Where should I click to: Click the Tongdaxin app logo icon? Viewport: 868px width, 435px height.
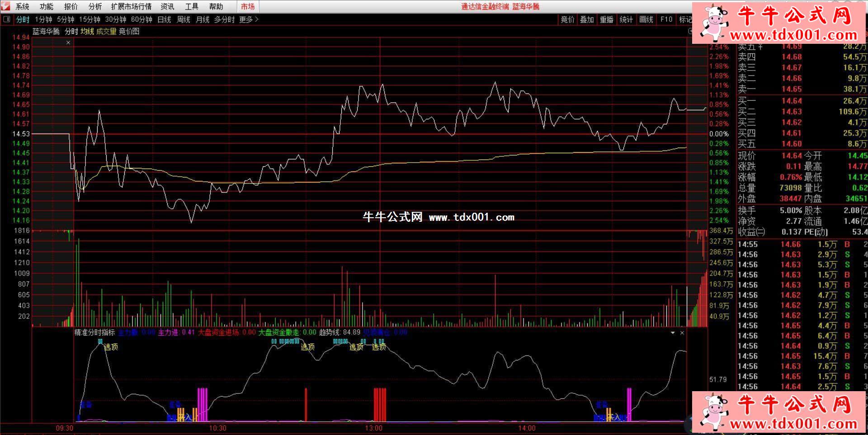[x=5, y=6]
